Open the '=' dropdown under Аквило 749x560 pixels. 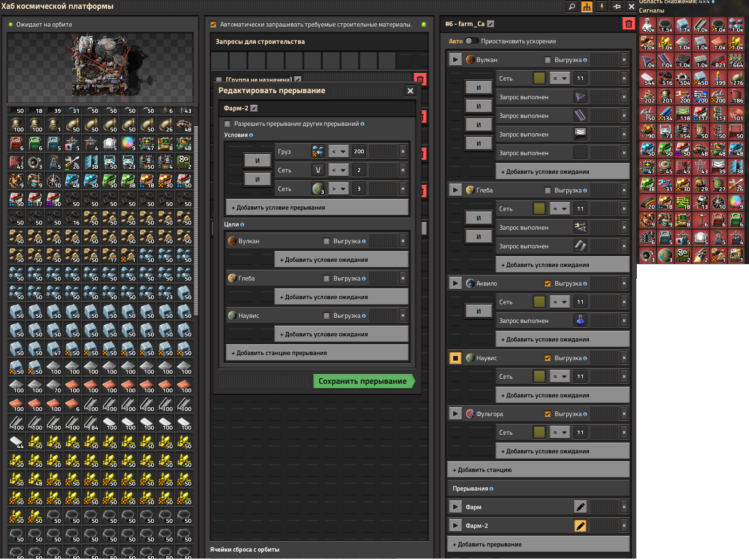[x=560, y=302]
